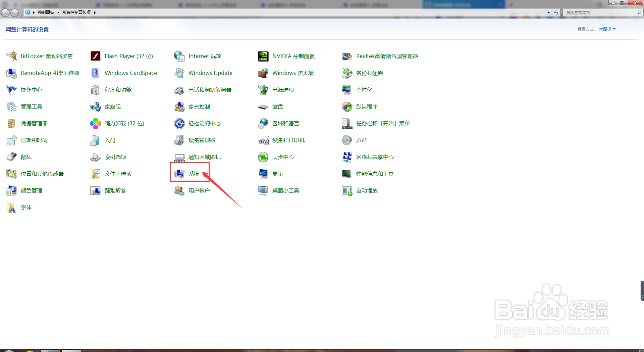Click the search magnifier button

coord(639,12)
